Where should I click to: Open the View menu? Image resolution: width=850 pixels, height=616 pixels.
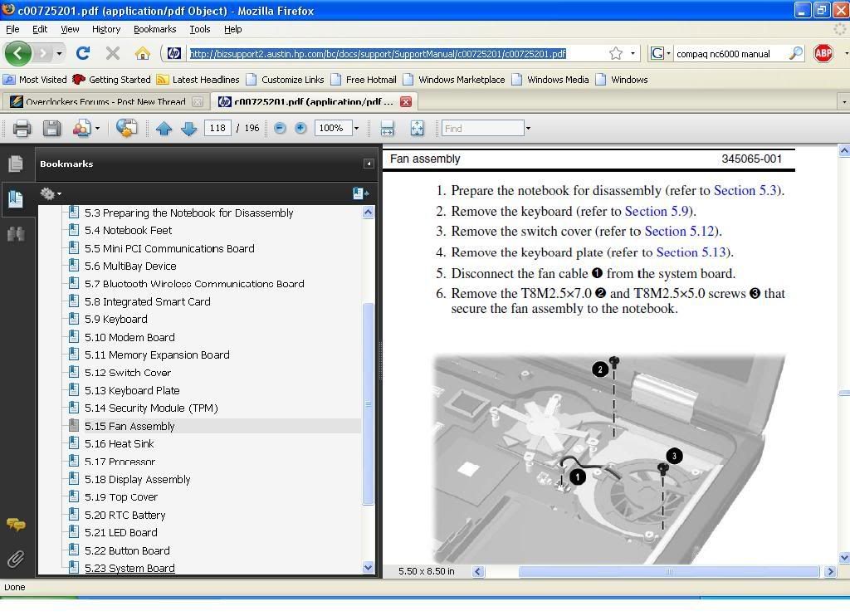pyautogui.click(x=70, y=29)
